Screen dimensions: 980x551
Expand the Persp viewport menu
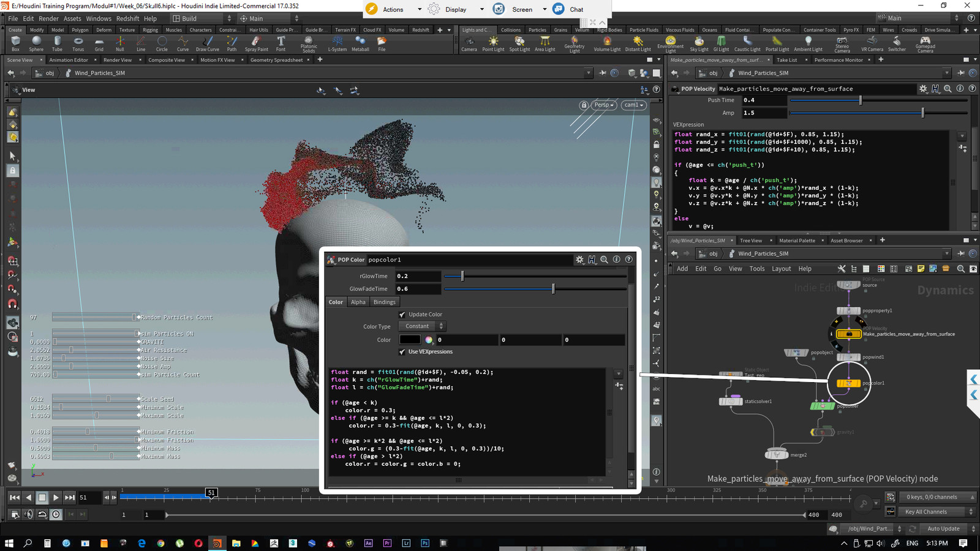[603, 105]
